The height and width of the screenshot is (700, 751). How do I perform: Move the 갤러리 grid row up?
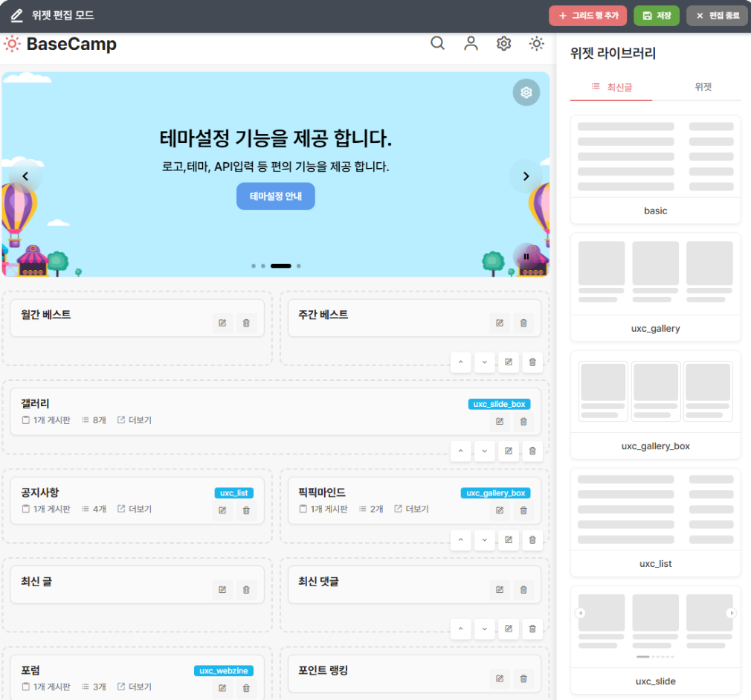tap(460, 451)
